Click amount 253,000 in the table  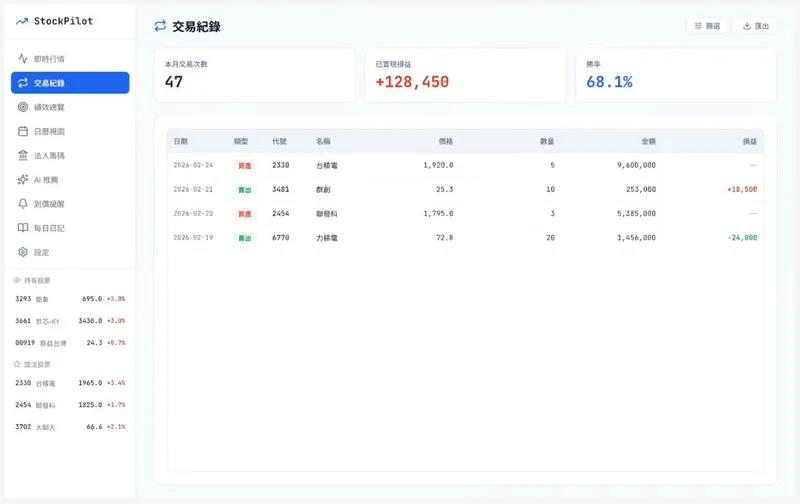pos(641,189)
